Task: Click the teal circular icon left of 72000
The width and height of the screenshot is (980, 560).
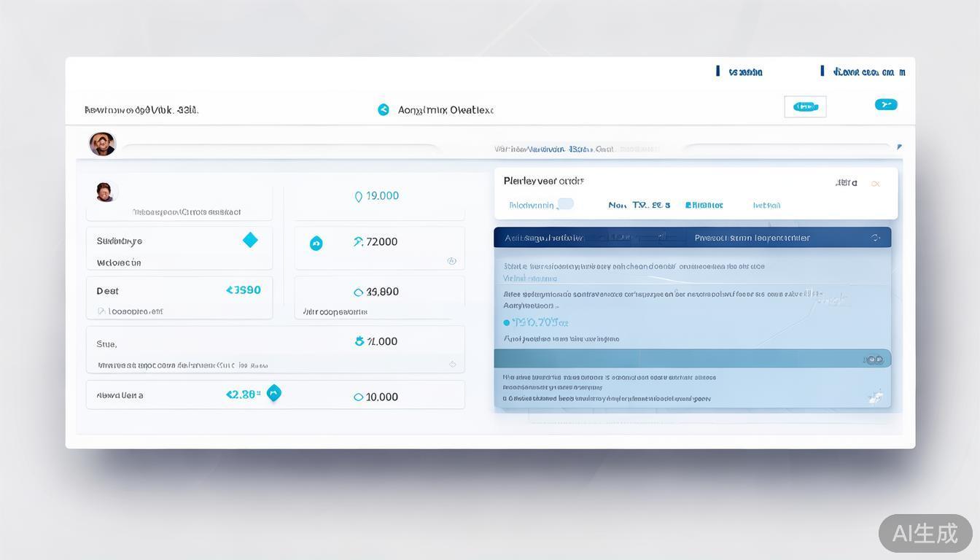Action: [x=316, y=244]
